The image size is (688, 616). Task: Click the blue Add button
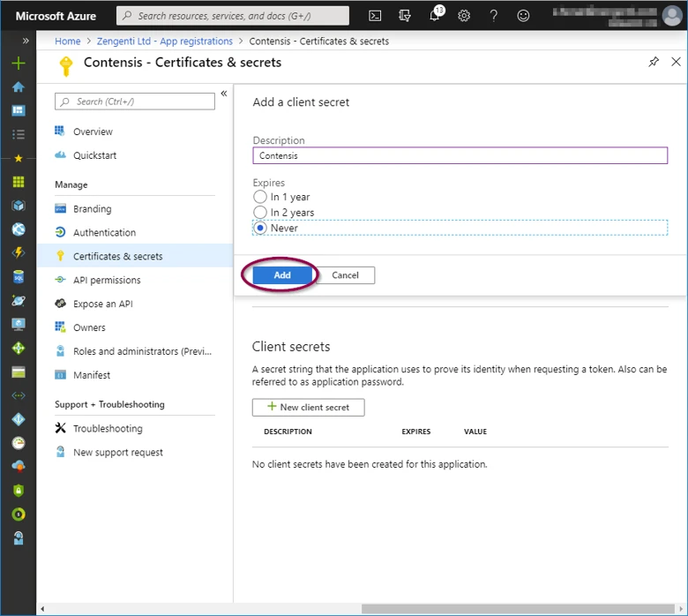[x=282, y=275]
